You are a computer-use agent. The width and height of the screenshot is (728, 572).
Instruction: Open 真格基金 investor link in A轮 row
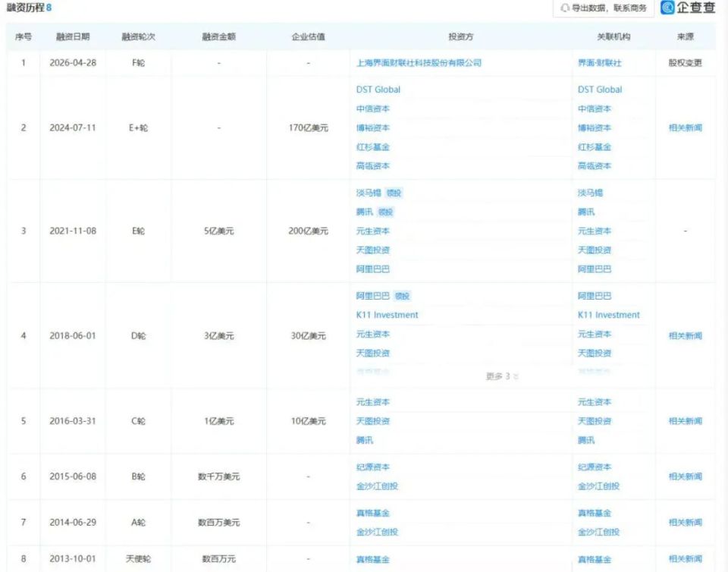click(373, 513)
